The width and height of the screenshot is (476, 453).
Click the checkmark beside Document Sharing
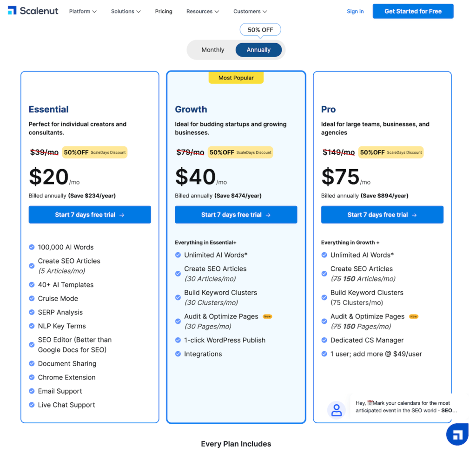32,363
